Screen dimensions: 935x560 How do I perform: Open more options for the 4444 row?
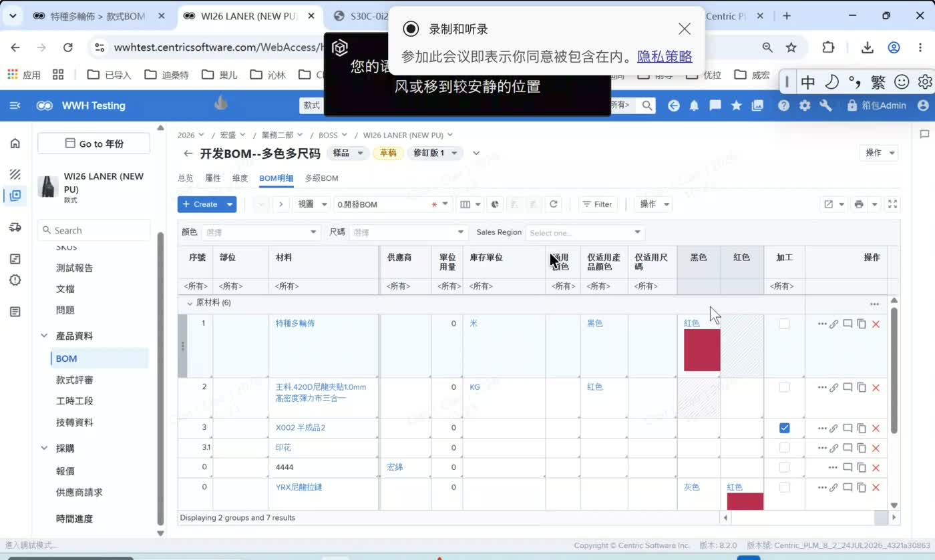pyautogui.click(x=833, y=467)
